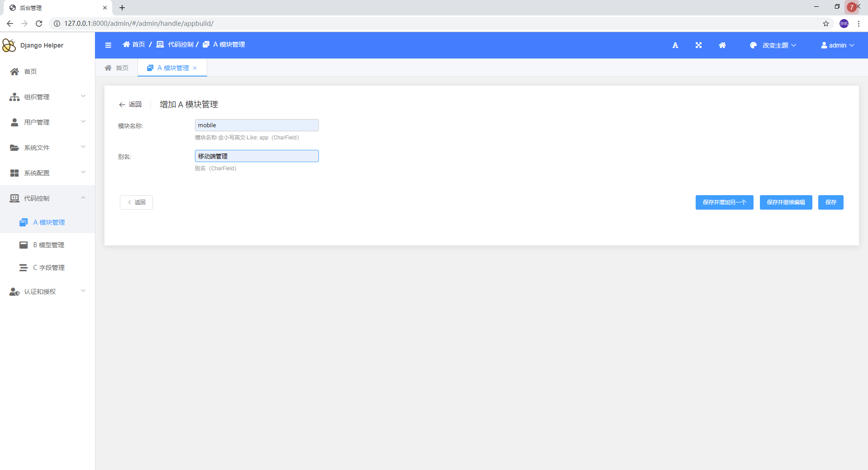Switch to the 首页 tab
868x470 pixels.
click(117, 68)
